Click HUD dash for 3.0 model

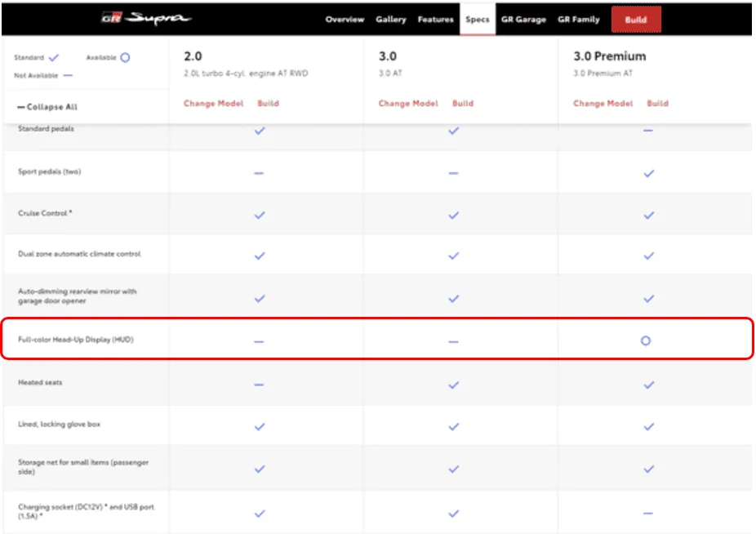pos(453,341)
